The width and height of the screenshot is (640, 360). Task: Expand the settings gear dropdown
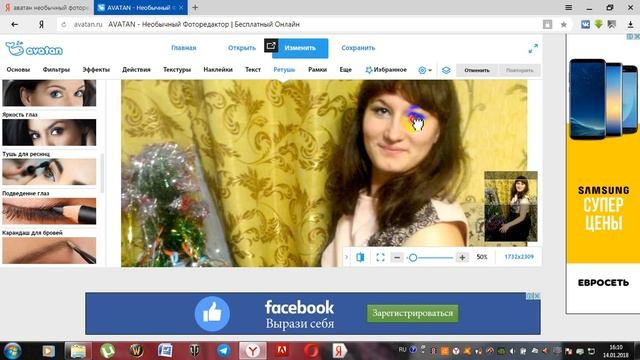[425, 70]
